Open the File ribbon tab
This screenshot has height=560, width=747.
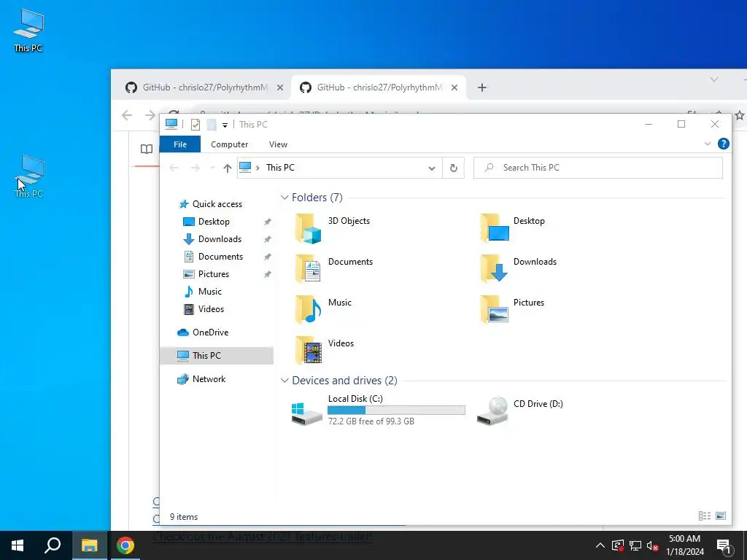click(180, 144)
